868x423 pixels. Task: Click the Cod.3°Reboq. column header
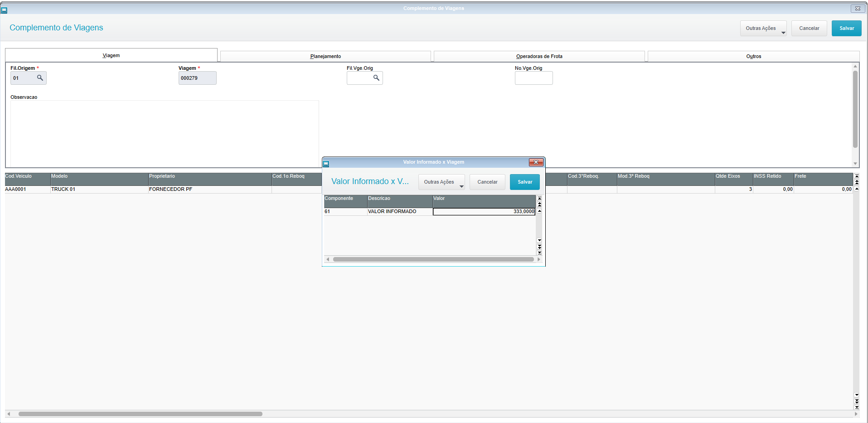coord(592,179)
